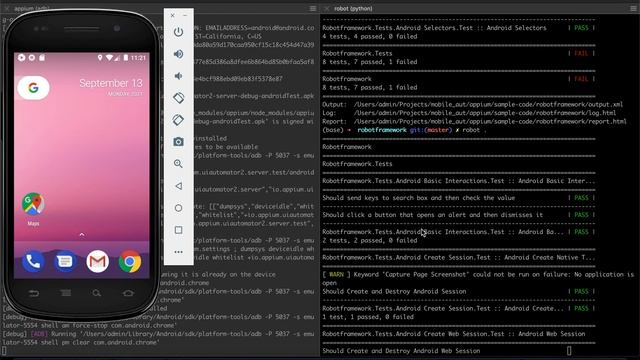Activate the emulator zoom magnifier tool
This screenshot has width=640, height=360.
pyautogui.click(x=178, y=164)
